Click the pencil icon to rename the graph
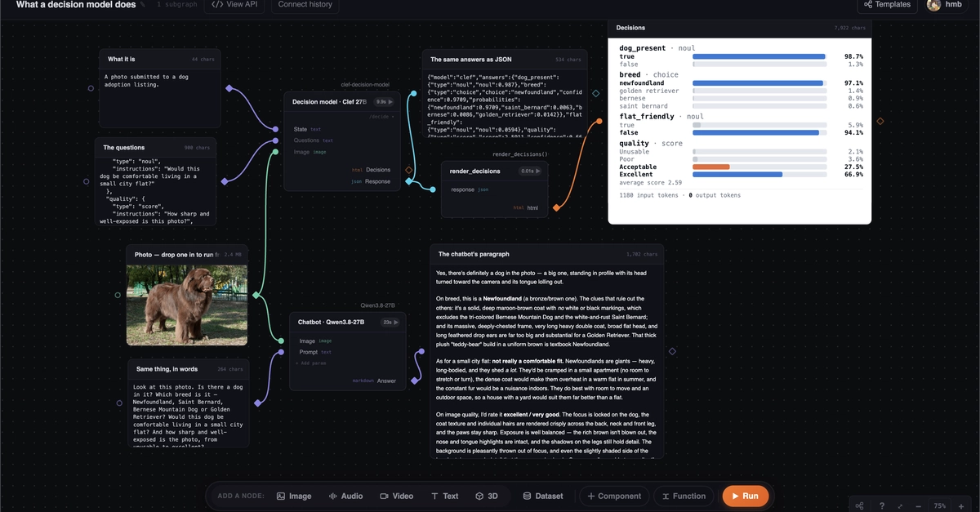Viewport: 980px width, 512px height. [x=143, y=5]
